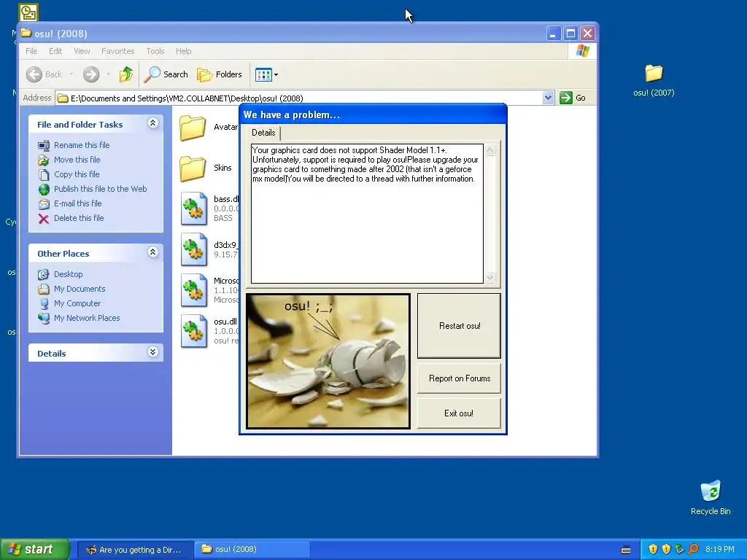The height and width of the screenshot is (560, 747).
Task: Click Rename this file
Action: [82, 145]
